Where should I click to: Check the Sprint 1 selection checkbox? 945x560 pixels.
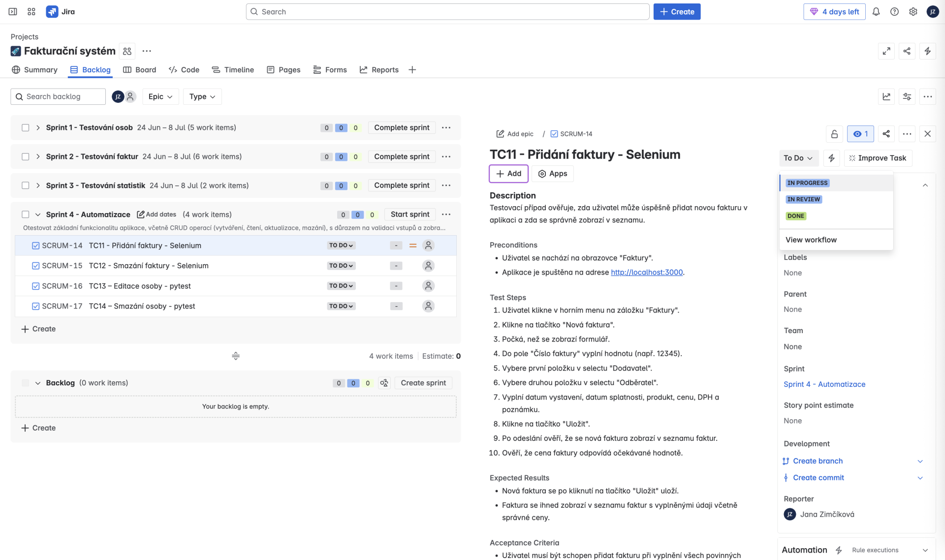coord(25,127)
